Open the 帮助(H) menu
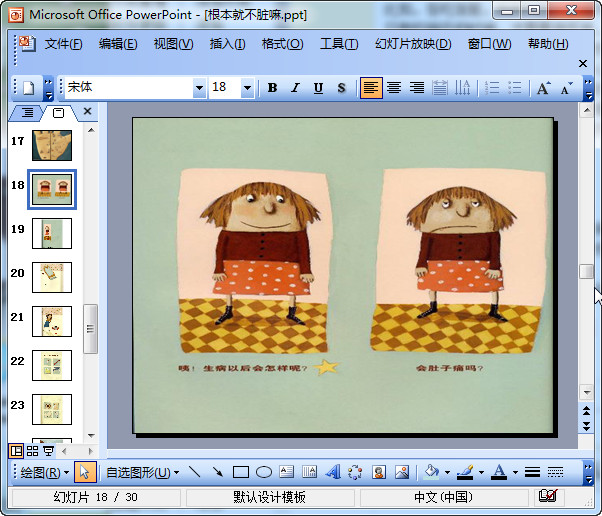602x516 pixels. click(x=548, y=44)
